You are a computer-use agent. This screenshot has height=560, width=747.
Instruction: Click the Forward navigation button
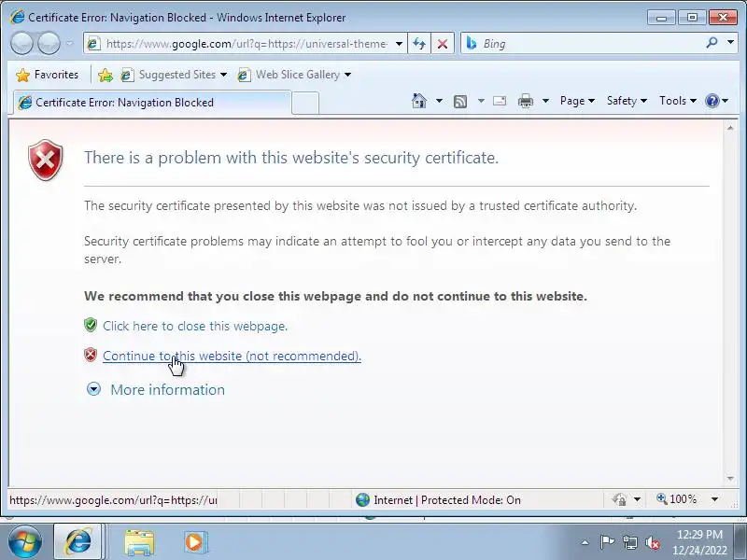[x=49, y=43]
